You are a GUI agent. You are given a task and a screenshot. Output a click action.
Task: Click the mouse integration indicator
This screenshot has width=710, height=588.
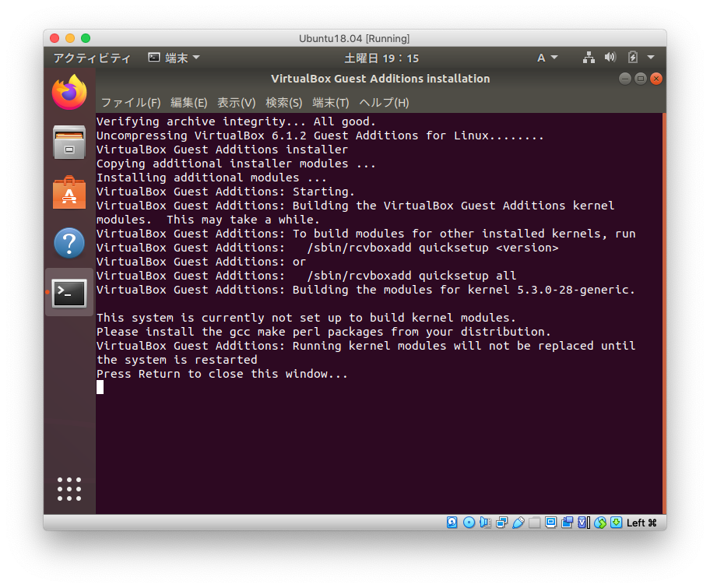[x=600, y=523]
